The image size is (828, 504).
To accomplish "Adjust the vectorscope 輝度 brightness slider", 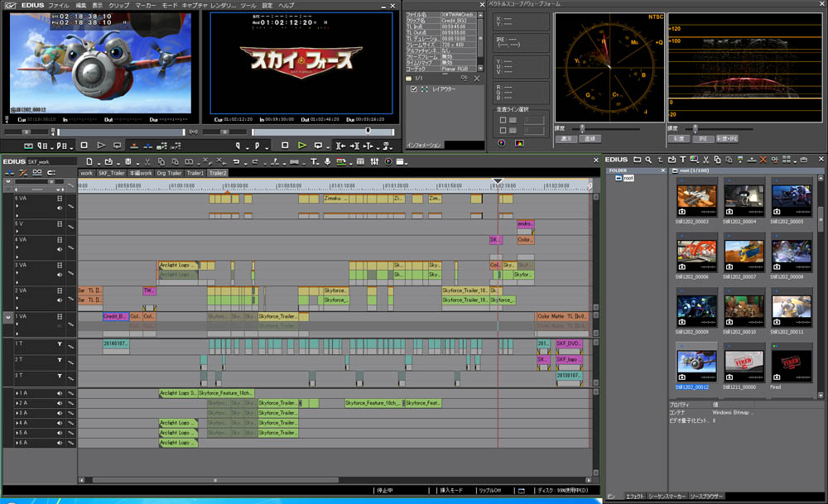I will (x=582, y=128).
